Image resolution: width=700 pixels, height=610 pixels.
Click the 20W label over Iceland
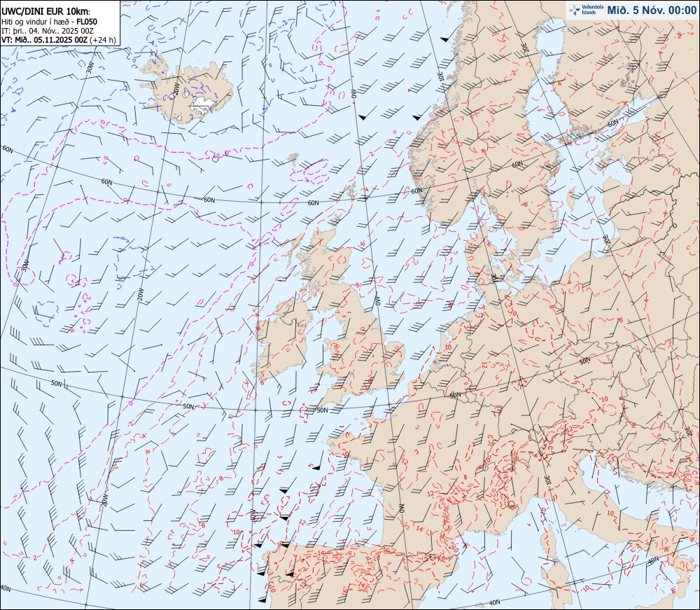click(x=176, y=88)
